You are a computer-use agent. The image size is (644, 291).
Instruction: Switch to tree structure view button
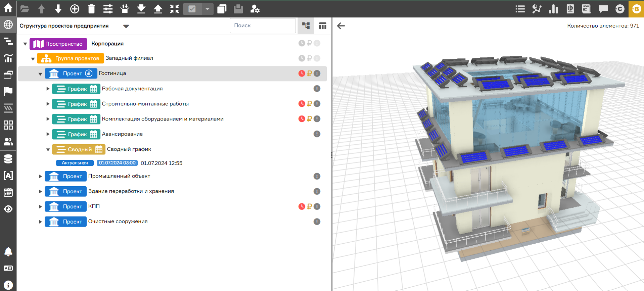[306, 26]
